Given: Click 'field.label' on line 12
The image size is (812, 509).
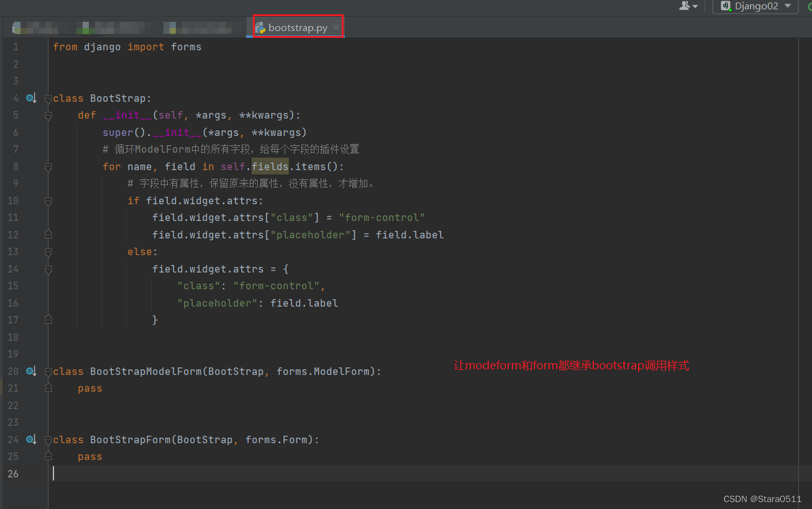Looking at the screenshot, I should pos(410,235).
